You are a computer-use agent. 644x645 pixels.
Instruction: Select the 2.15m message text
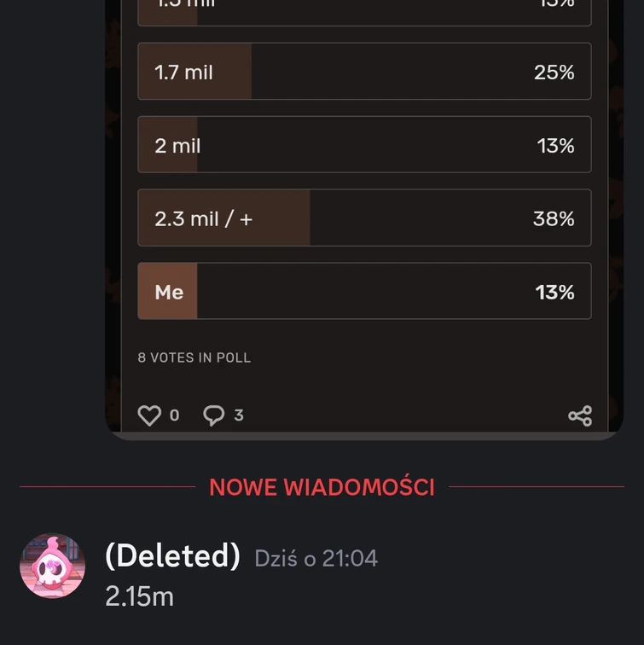[139, 597]
